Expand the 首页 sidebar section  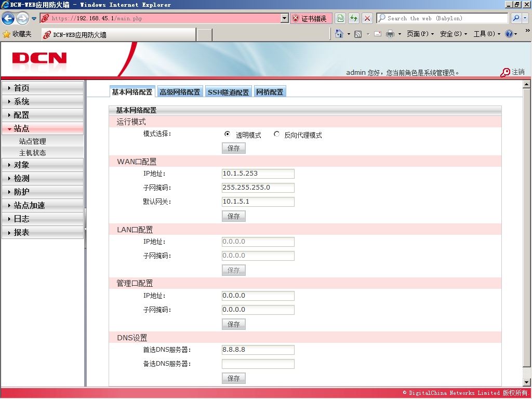coord(43,88)
